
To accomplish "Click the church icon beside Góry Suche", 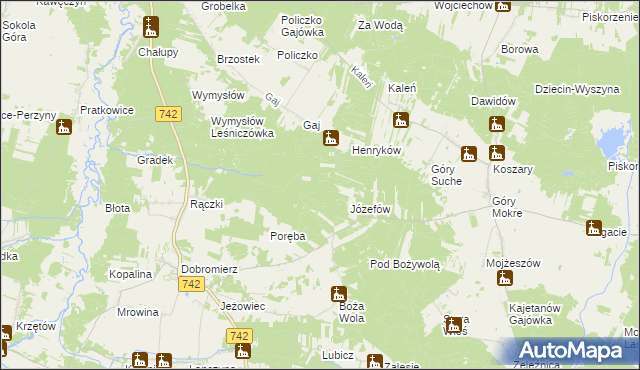I will coord(469,154).
